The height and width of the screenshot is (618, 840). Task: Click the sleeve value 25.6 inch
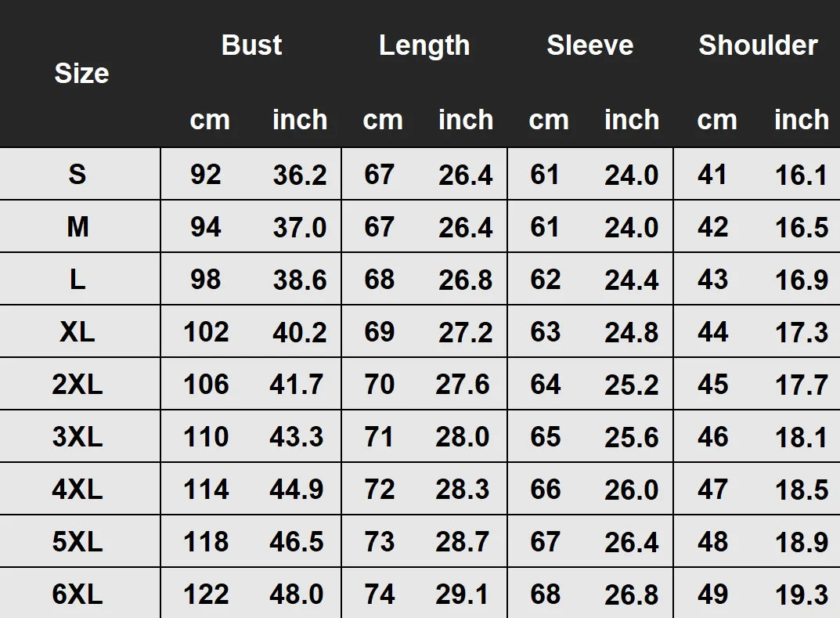tap(631, 437)
